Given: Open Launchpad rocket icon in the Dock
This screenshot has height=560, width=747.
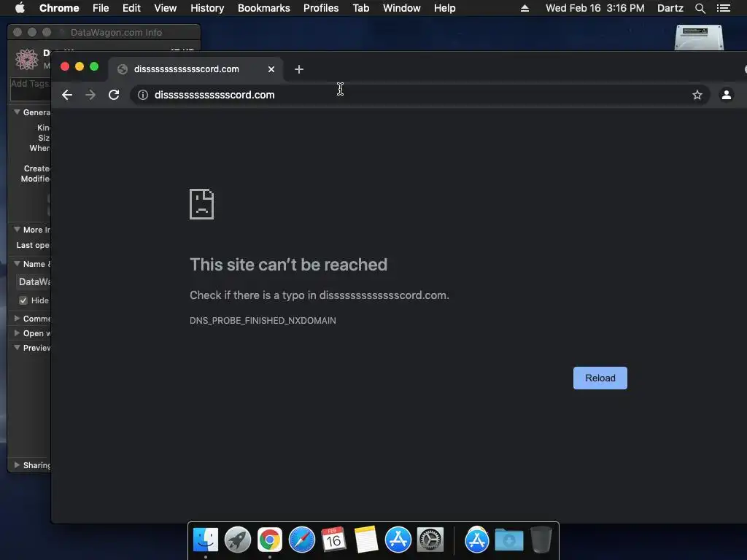Looking at the screenshot, I should [237, 540].
